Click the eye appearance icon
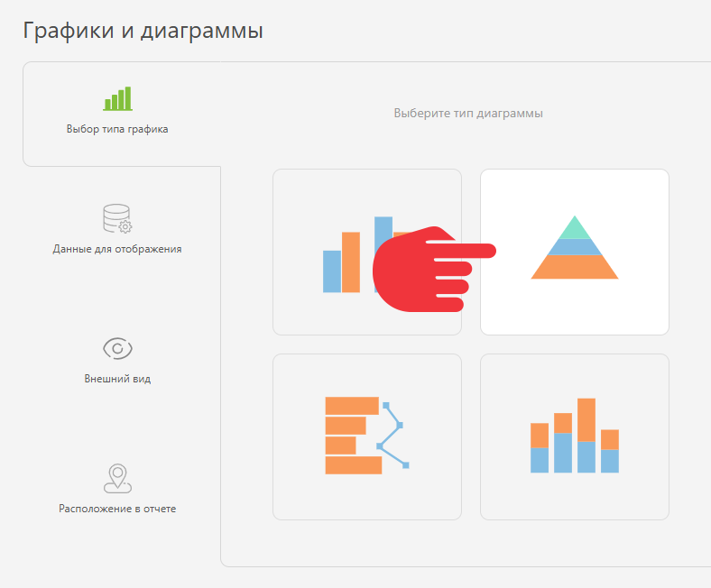711x588 pixels. tap(117, 349)
